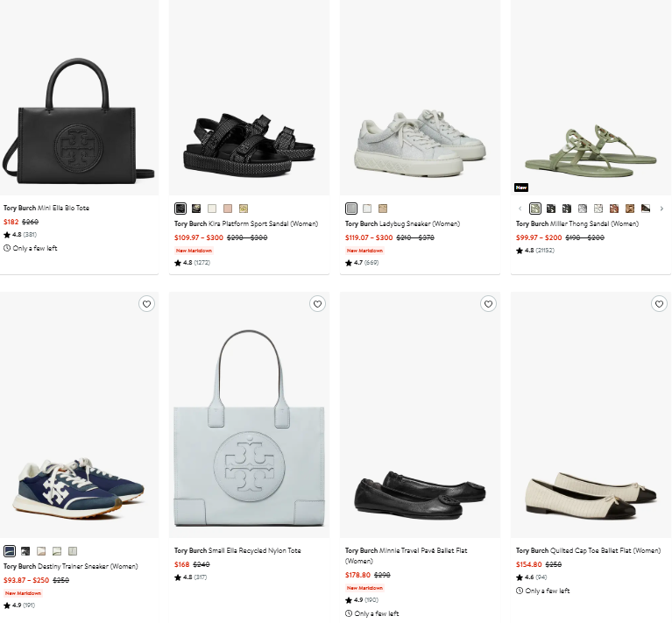The width and height of the screenshot is (672, 623).
Task: Pick the tan Ladybug Sneaker color swatch
Action: (383, 209)
